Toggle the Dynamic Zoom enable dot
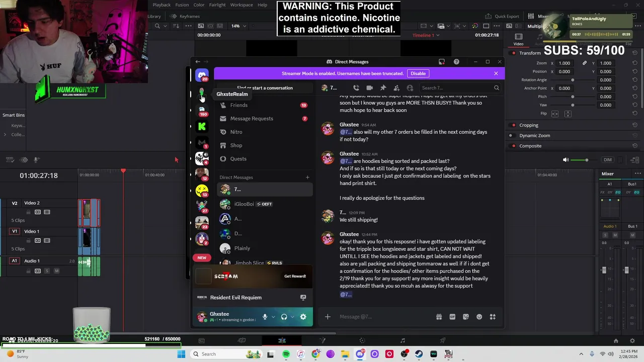Viewport: 644px width, 362px height. 511,136
